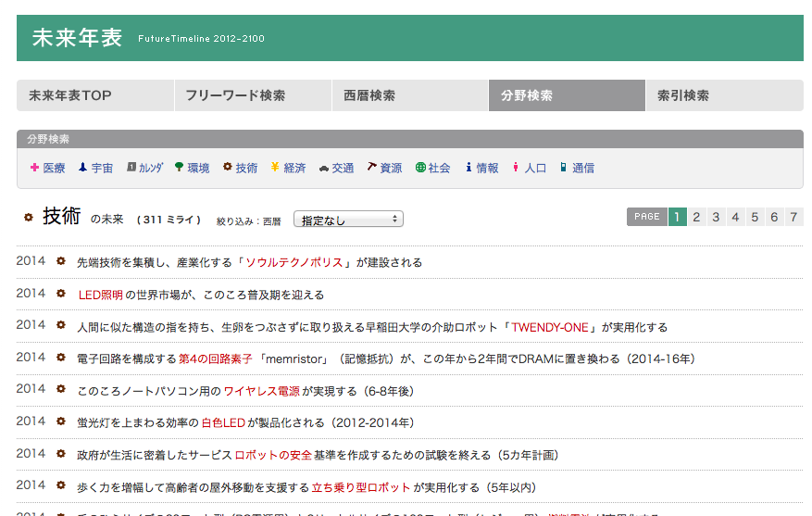Select the information (情報) category icon

(x=469, y=168)
